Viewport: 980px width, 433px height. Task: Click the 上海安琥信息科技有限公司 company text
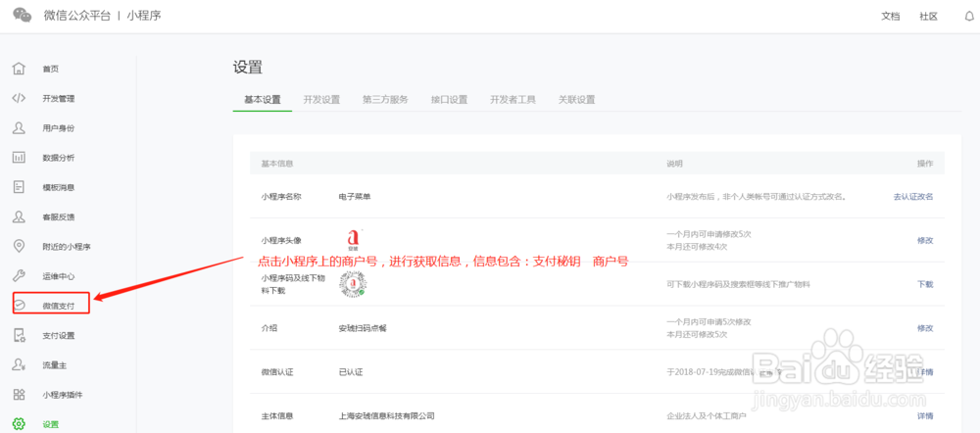click(386, 415)
